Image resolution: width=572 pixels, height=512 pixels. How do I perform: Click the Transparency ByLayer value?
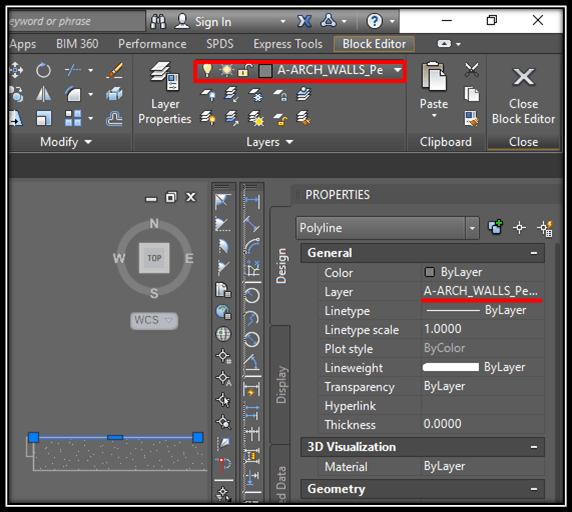(x=444, y=386)
